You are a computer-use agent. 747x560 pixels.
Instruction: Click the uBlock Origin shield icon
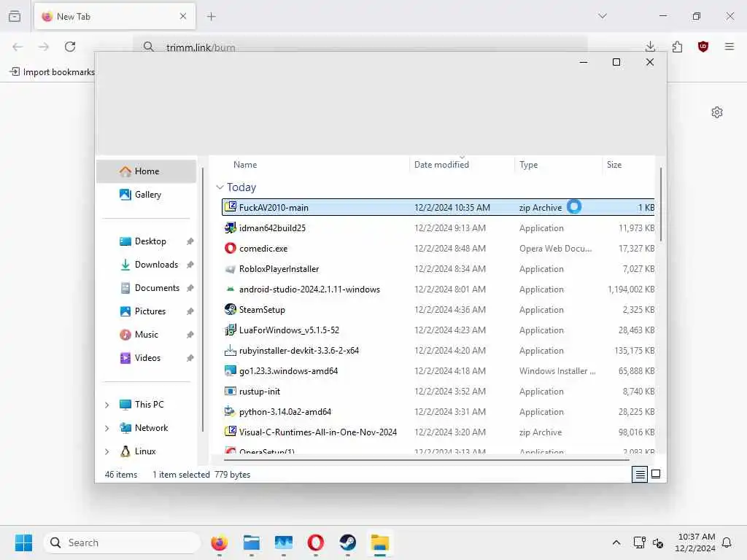pyautogui.click(x=703, y=47)
